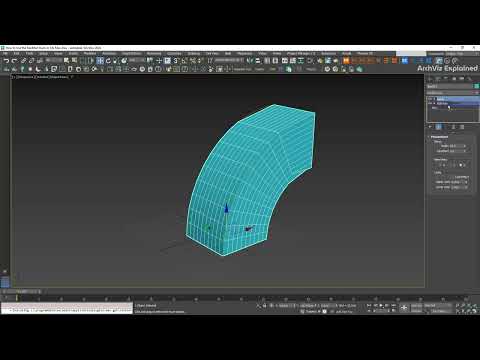Click the Play Animation button
Screen dimensions: 480x360
coord(381,305)
